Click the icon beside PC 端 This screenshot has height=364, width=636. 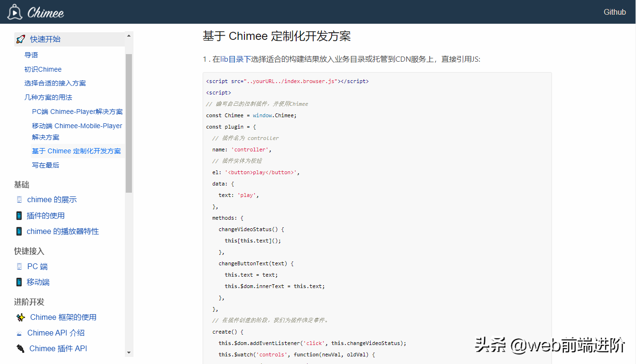(x=19, y=266)
